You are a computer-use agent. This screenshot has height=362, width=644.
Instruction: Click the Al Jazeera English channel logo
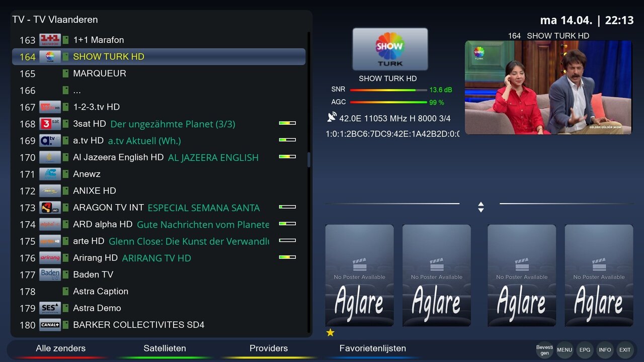tap(51, 157)
